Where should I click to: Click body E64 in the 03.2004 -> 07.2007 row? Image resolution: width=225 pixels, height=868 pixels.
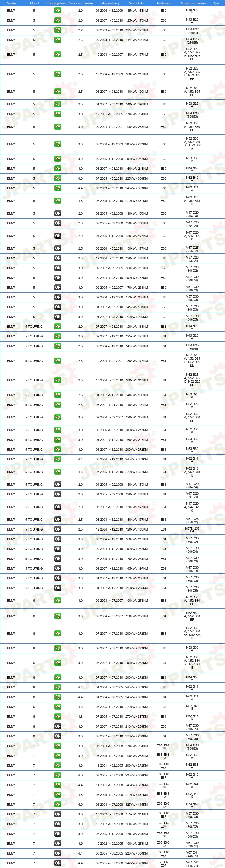tap(164, 616)
